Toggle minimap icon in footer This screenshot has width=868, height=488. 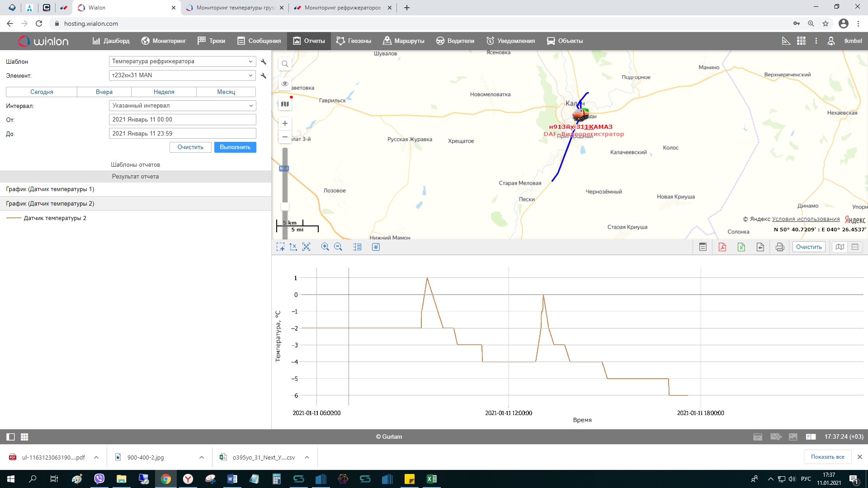pyautogui.click(x=793, y=437)
